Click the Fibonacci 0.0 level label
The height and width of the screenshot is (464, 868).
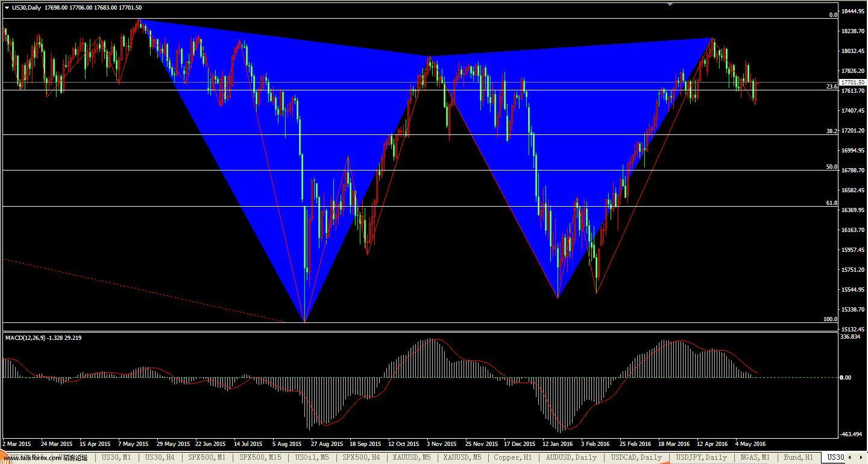tap(833, 14)
